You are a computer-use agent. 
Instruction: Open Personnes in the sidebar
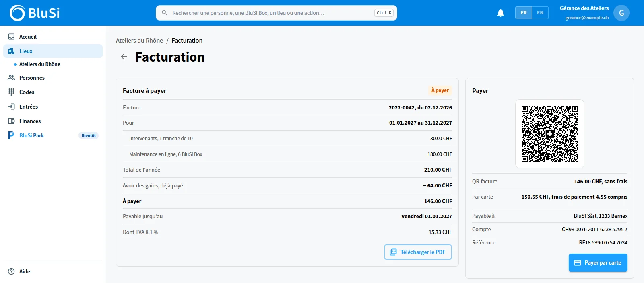(53, 78)
